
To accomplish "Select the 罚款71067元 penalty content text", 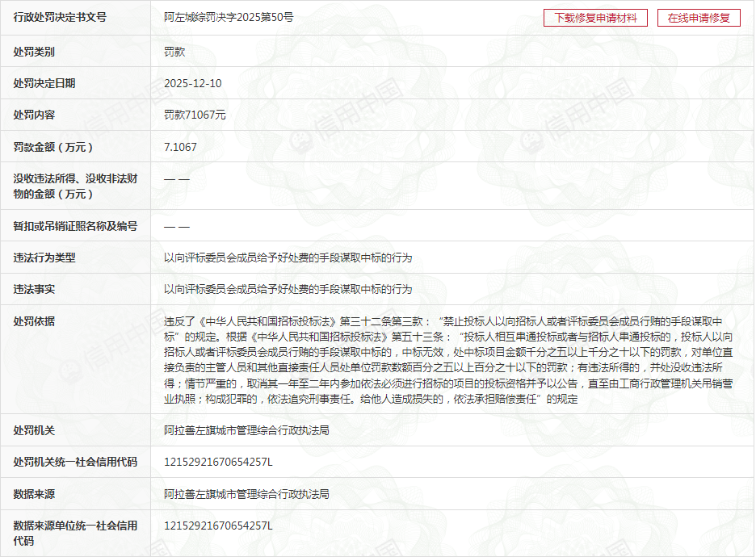I will [x=195, y=115].
